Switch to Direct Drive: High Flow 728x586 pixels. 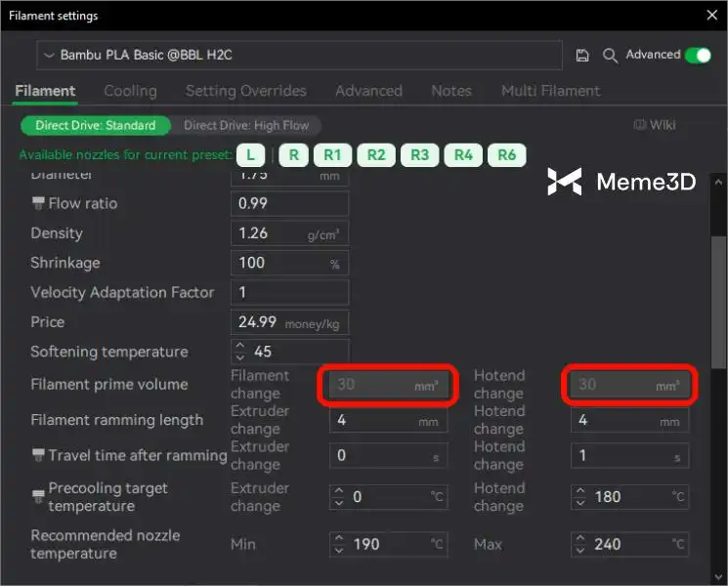pos(247,125)
